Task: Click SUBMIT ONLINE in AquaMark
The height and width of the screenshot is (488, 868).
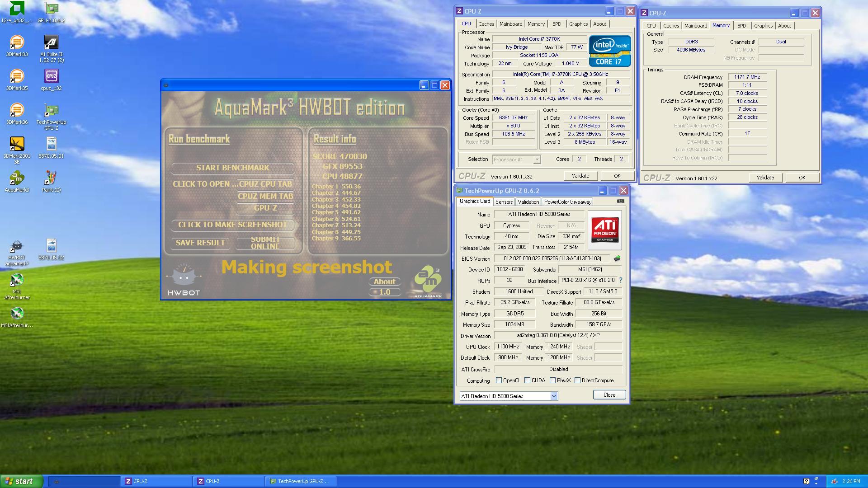Action: tap(265, 243)
